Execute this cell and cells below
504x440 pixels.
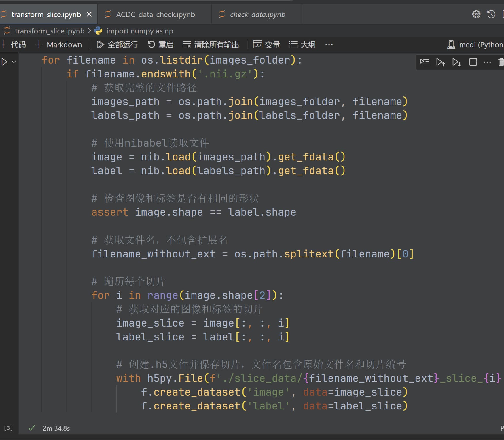coord(456,62)
